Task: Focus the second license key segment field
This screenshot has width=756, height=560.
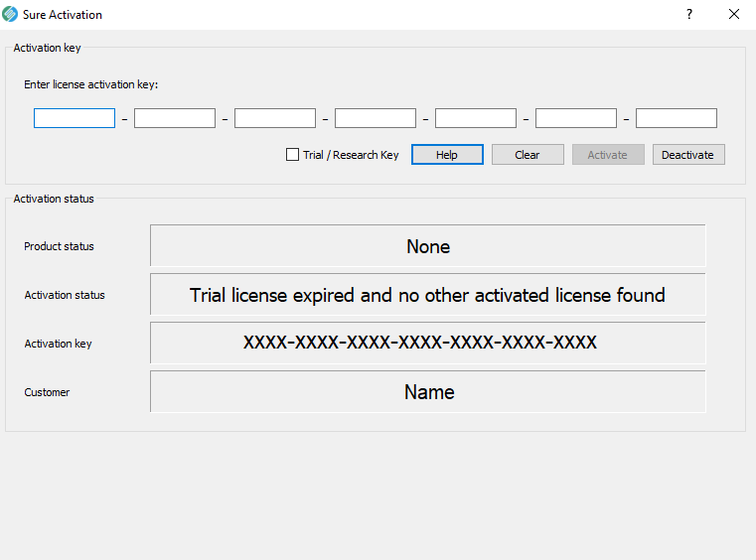Action: pos(175,118)
